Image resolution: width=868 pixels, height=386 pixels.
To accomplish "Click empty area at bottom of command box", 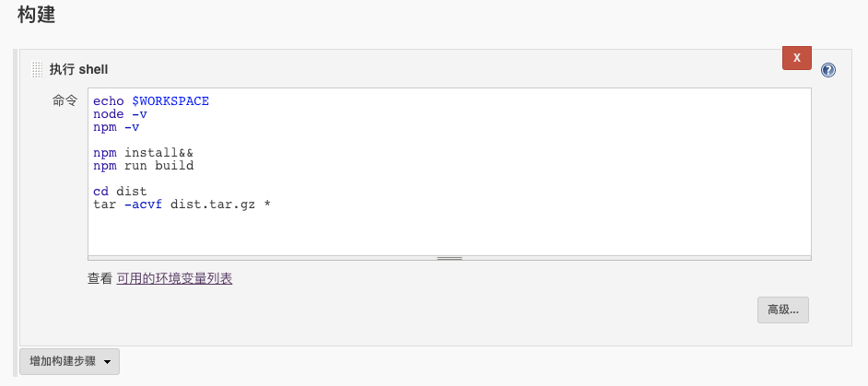I will [449, 235].
